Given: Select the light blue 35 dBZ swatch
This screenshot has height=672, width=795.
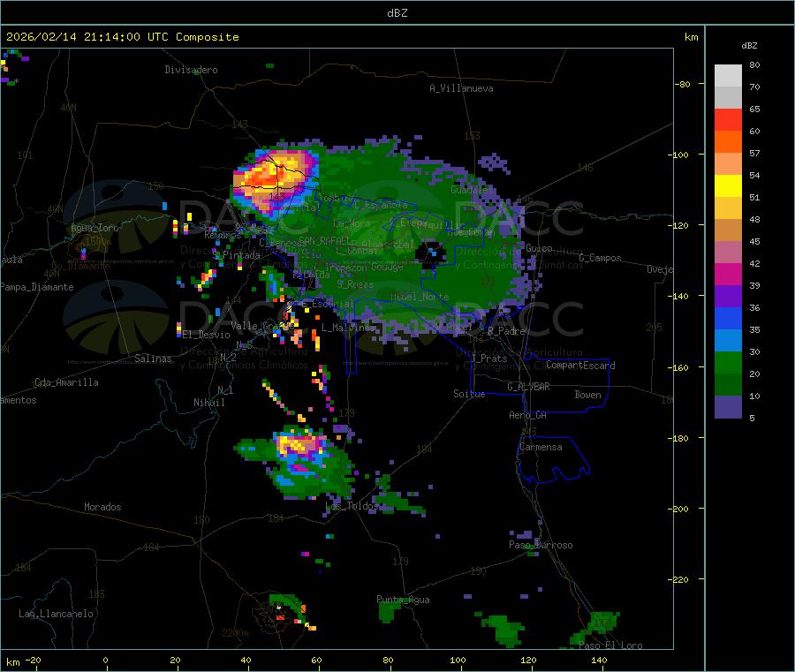Looking at the screenshot, I should click(728, 341).
